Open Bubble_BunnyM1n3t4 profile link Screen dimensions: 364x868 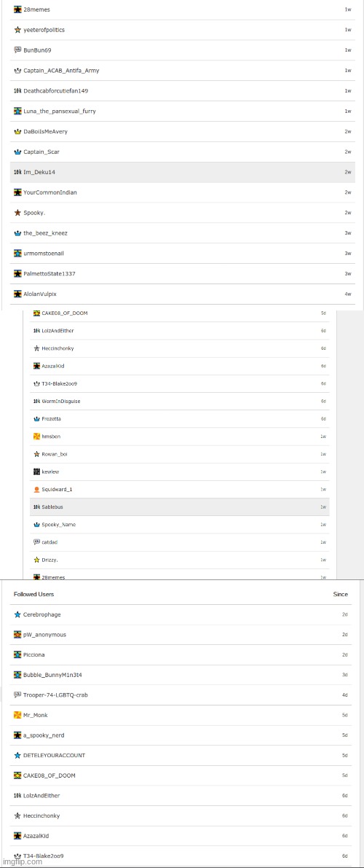click(x=52, y=675)
